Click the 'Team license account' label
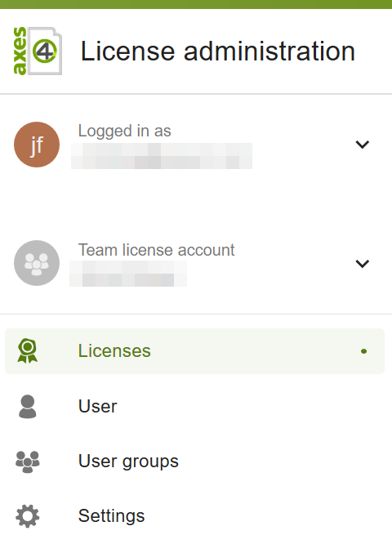Viewport: 392px width, 544px height. (157, 250)
